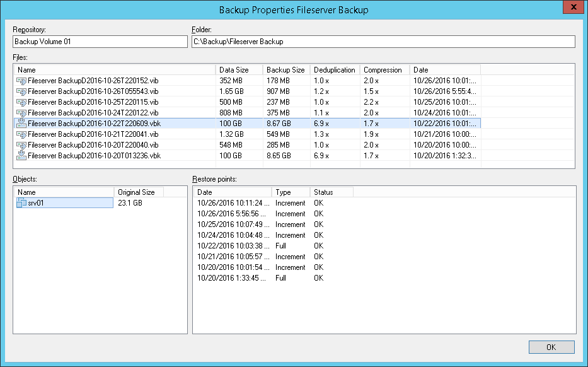Click the icon next to FileserverBackupD2016-10-24T220122.vib

click(22, 112)
